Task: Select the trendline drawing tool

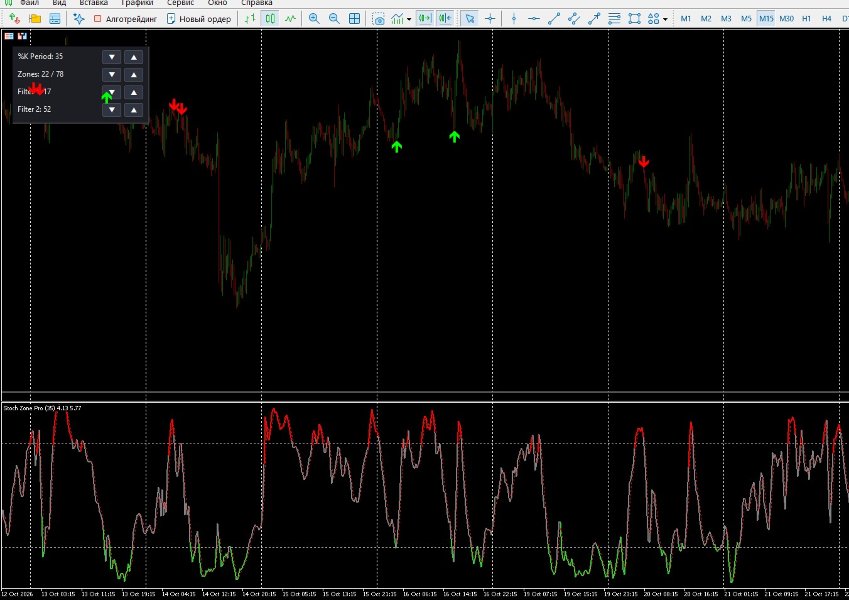Action: coord(554,19)
